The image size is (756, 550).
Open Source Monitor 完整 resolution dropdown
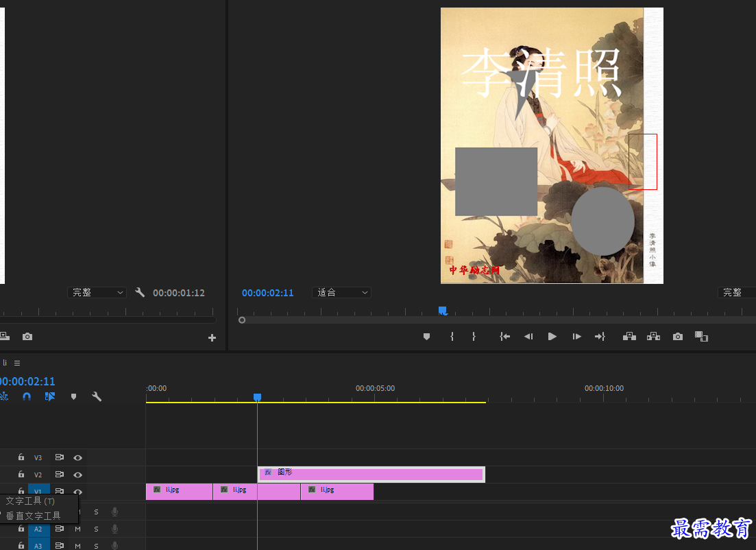97,292
